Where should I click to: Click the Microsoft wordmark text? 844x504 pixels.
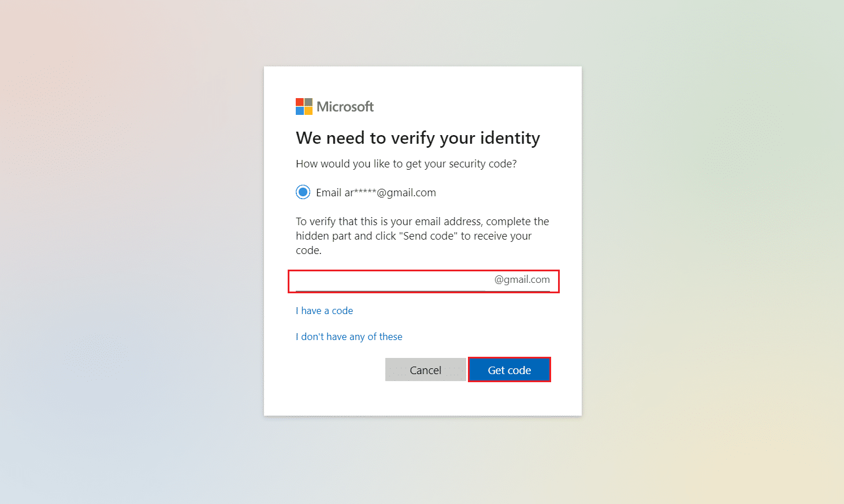click(x=345, y=107)
